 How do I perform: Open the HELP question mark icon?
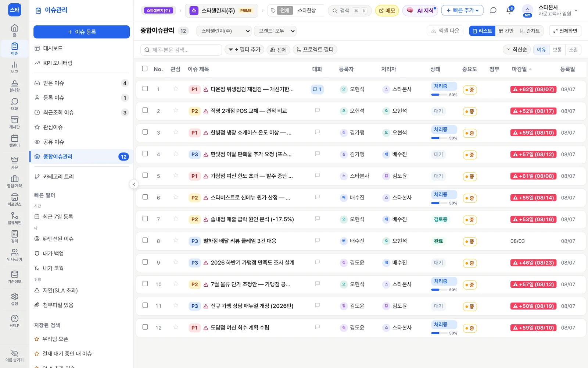[x=14, y=321]
